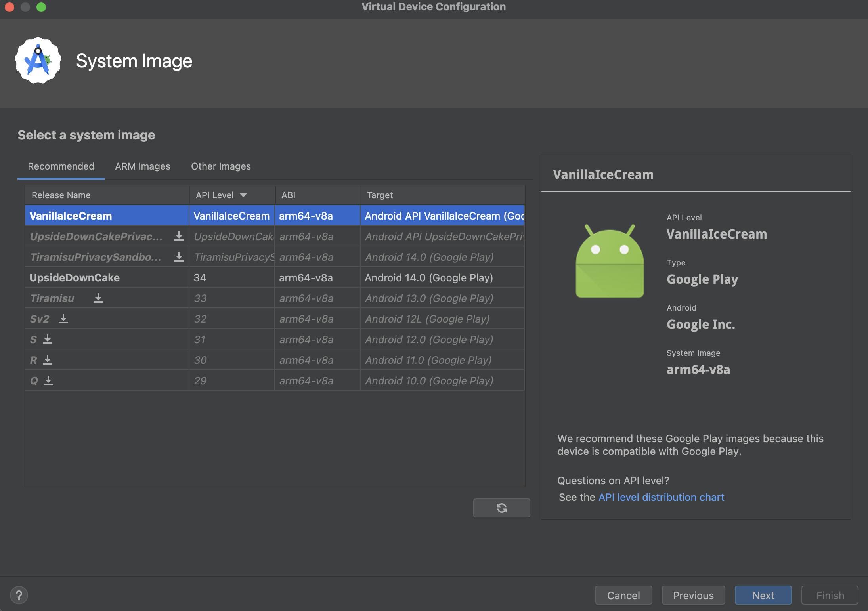868x611 pixels.
Task: Click the refresh/sync icon at bottom right
Action: (501, 507)
